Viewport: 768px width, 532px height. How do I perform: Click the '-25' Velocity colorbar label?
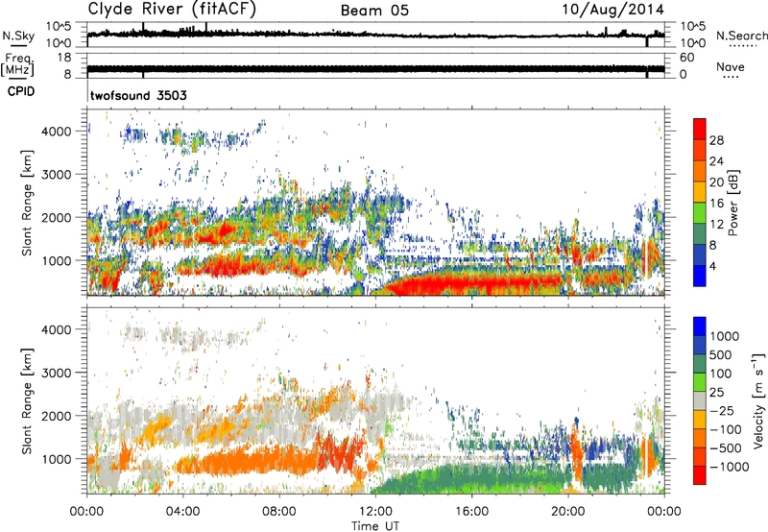pyautogui.click(x=722, y=410)
